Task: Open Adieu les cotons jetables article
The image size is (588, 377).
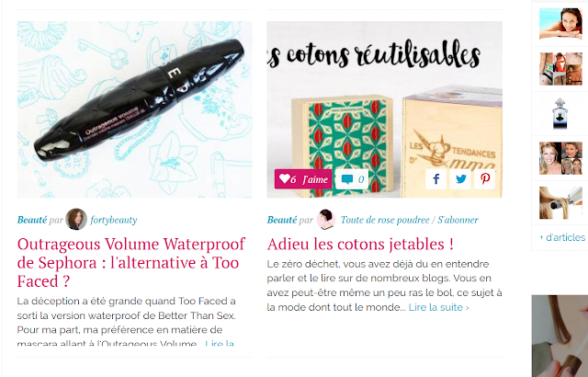Action: point(360,244)
